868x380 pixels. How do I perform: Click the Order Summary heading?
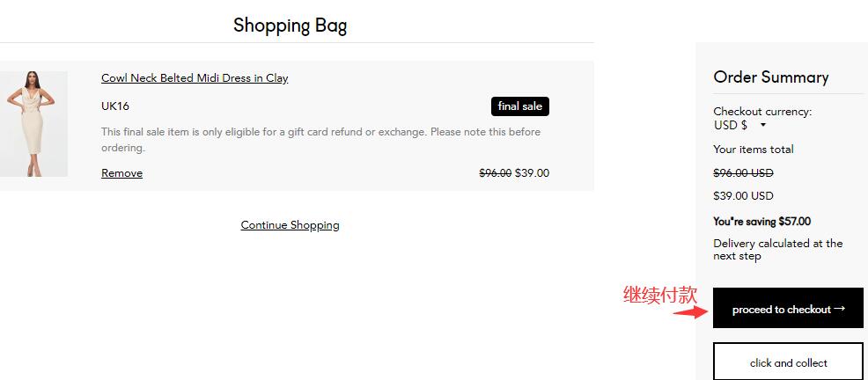coord(770,77)
